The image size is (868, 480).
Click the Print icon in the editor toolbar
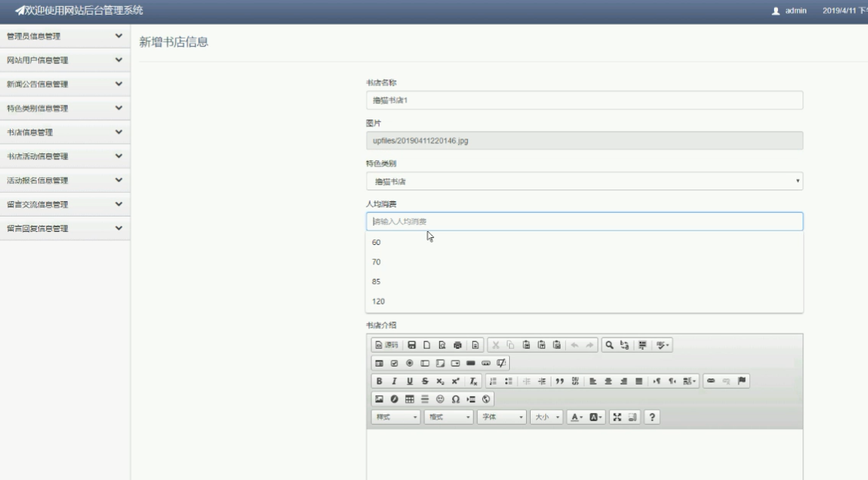pos(457,345)
